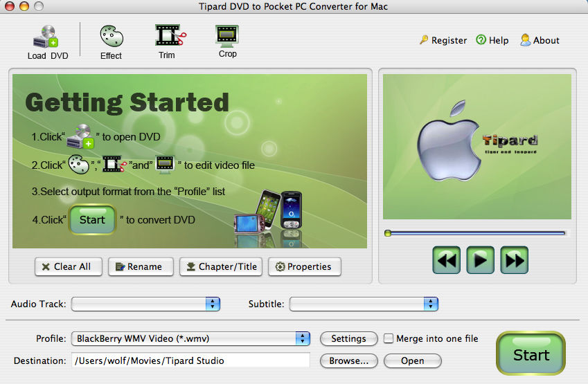Click the Rename button
This screenshot has height=384, width=588.
tap(141, 267)
